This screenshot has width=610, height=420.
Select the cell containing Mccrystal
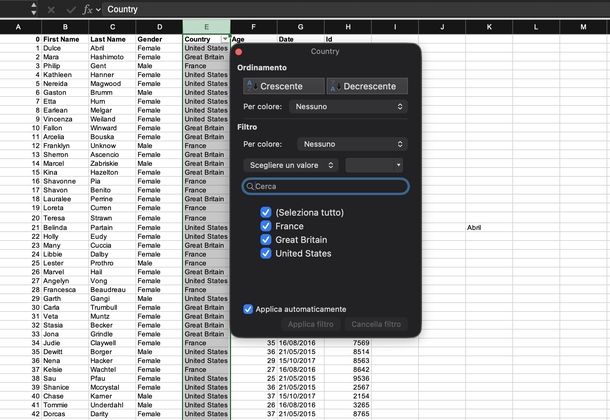click(x=112, y=387)
